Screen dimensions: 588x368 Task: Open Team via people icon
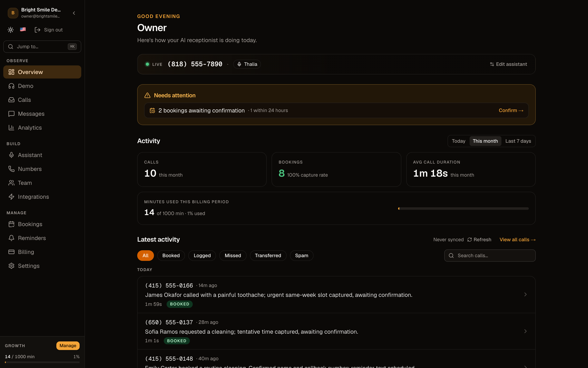[x=11, y=183]
